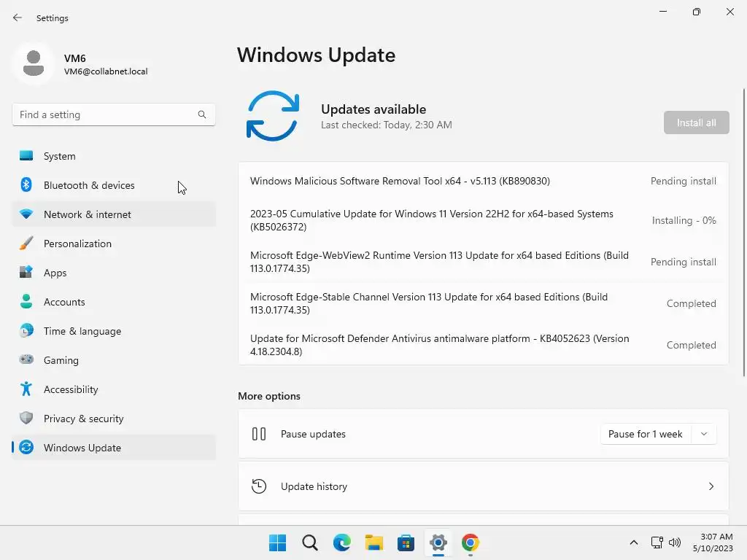The width and height of the screenshot is (747, 560).
Task: Click the Malicious Software Removal Tool update row
Action: (x=483, y=181)
